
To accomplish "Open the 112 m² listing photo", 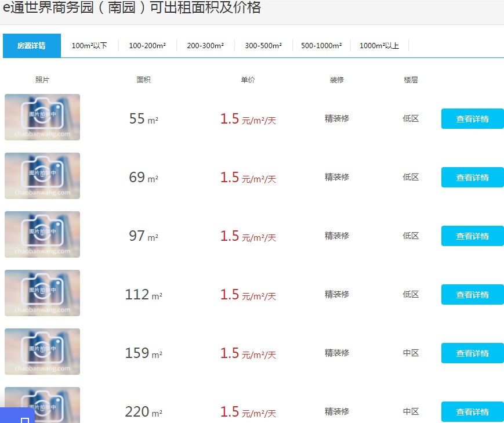I will (x=42, y=292).
